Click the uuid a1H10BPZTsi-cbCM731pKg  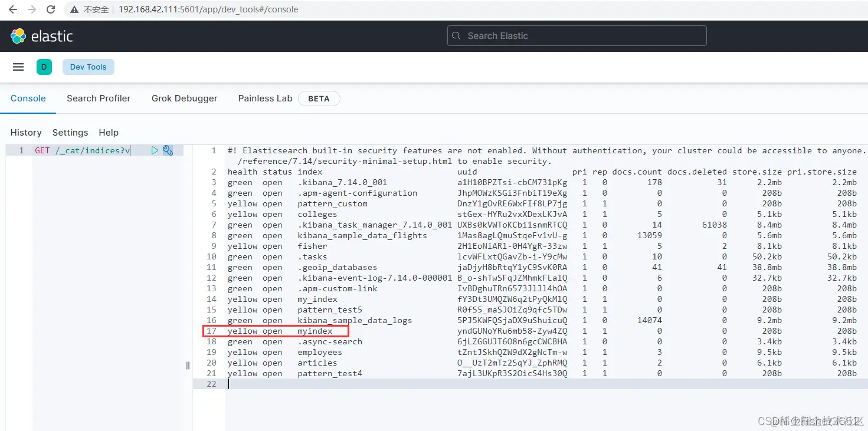pos(512,182)
